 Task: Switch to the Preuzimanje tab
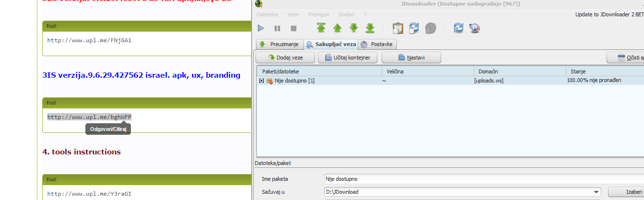point(280,44)
